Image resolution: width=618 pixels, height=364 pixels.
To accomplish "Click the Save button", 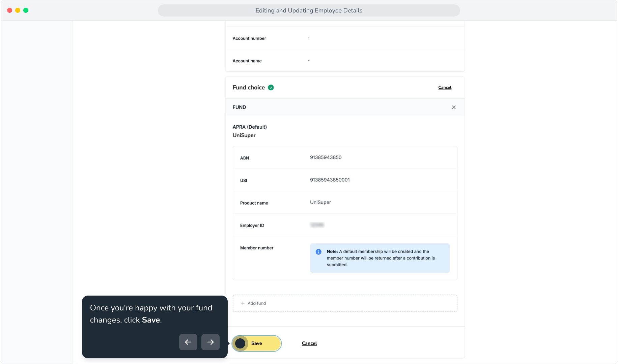I will coord(257,343).
